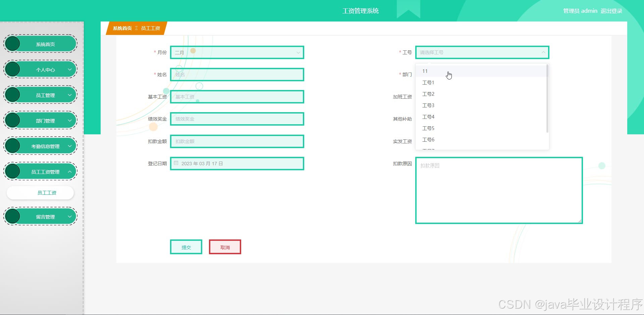644x315 pixels.
Task: Open the 系统首页 sidebar menu
Action: tap(40, 44)
